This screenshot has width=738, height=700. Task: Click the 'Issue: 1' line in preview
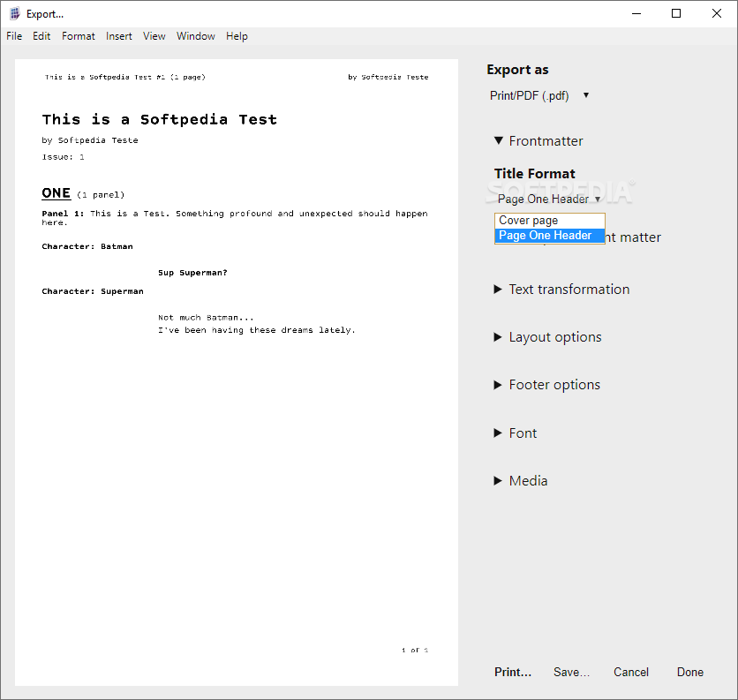tap(63, 157)
